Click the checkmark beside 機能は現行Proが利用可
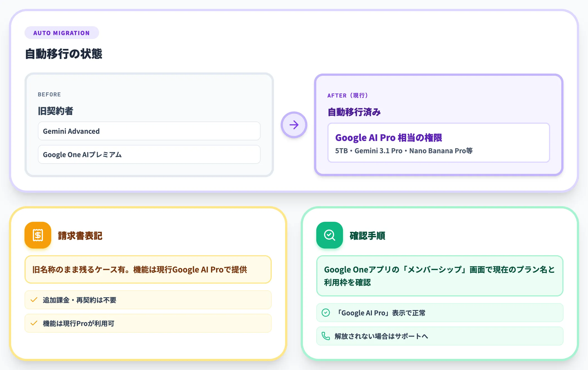588x370 pixels. click(34, 323)
